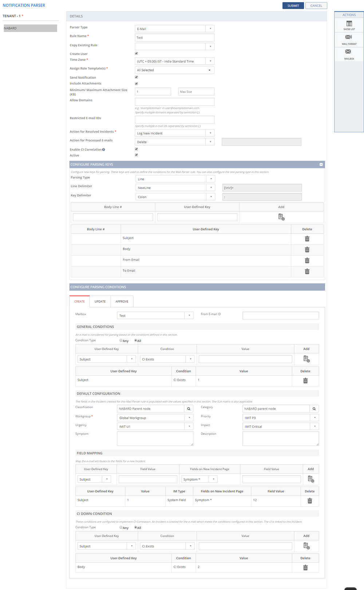This screenshot has width=364, height=590.
Task: Uncheck the Create User checkbox
Action: 136,54
